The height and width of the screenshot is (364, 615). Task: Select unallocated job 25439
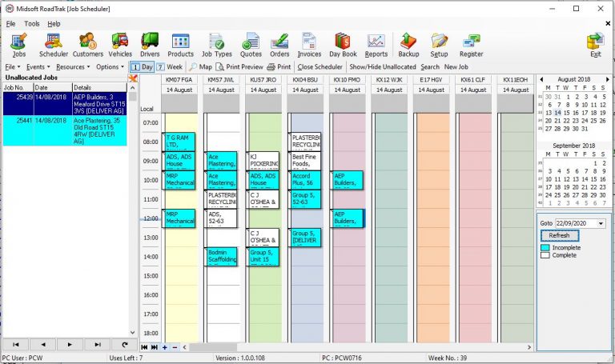point(65,104)
